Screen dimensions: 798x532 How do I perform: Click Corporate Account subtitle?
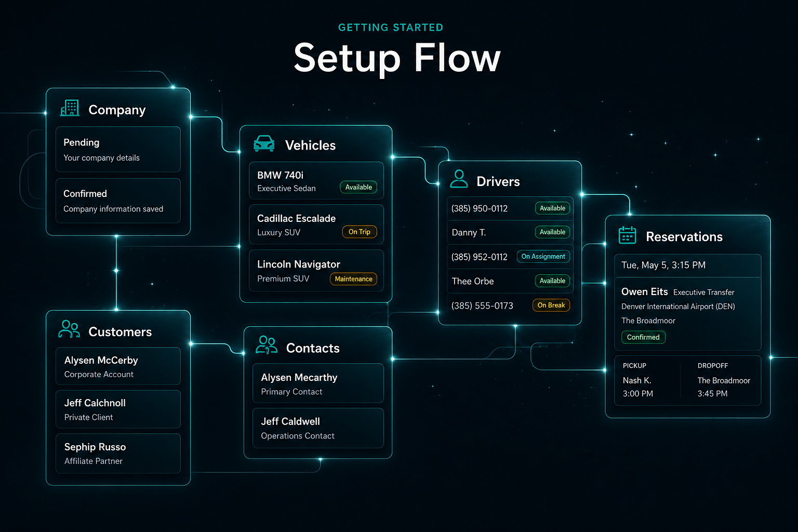[x=99, y=375]
